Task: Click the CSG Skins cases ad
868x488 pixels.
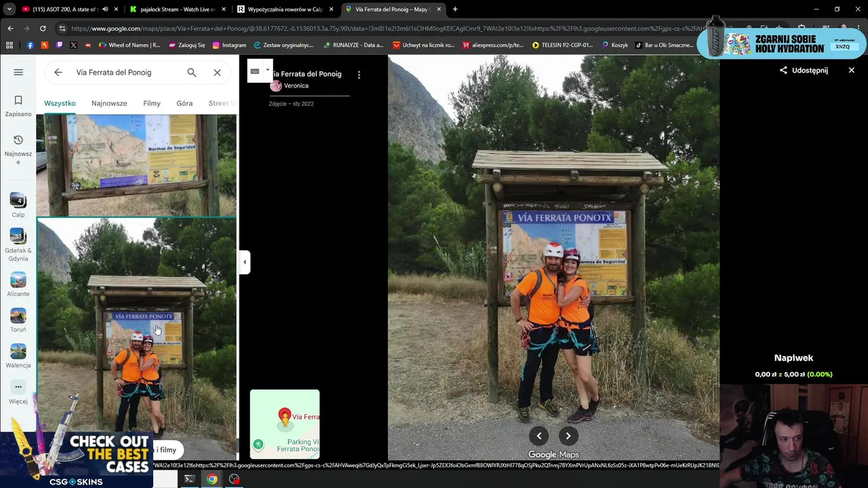Action: 77,460
